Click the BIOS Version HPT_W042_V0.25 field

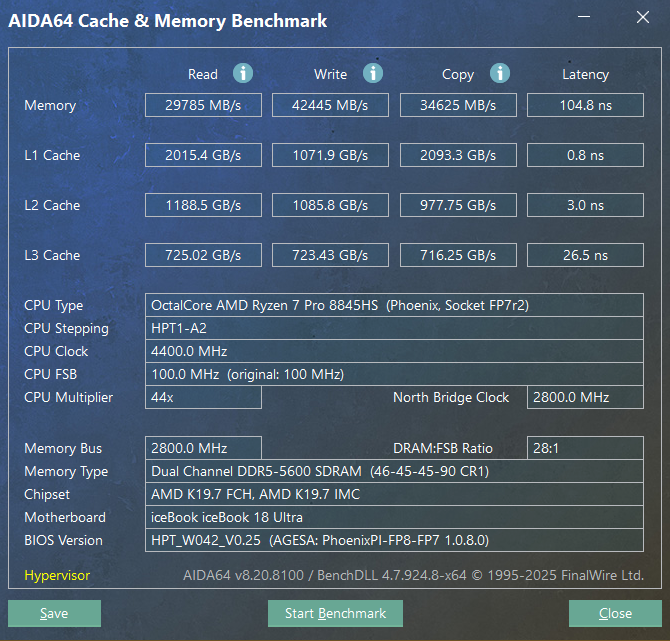394,541
